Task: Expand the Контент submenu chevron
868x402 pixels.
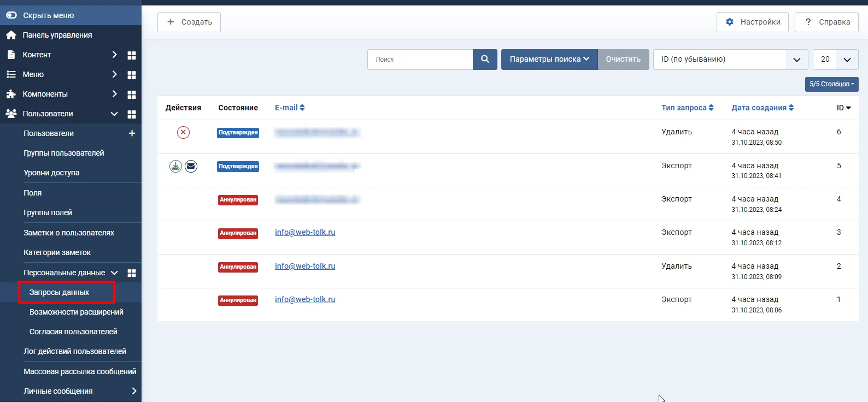Action: pos(114,55)
